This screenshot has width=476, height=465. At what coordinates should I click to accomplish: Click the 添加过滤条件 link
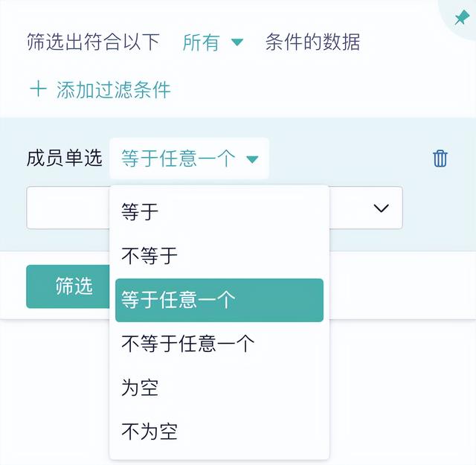[x=113, y=90]
